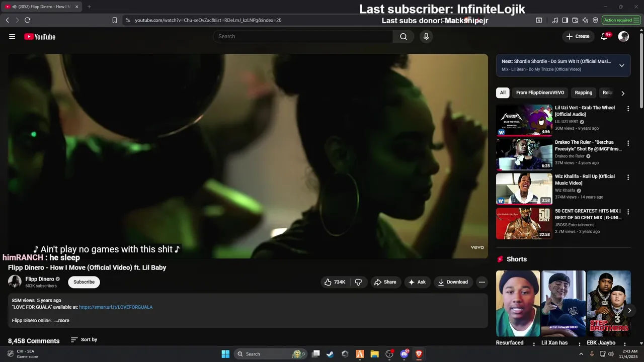Click the YouTube search input field
This screenshot has height=362, width=644.
click(303, 37)
